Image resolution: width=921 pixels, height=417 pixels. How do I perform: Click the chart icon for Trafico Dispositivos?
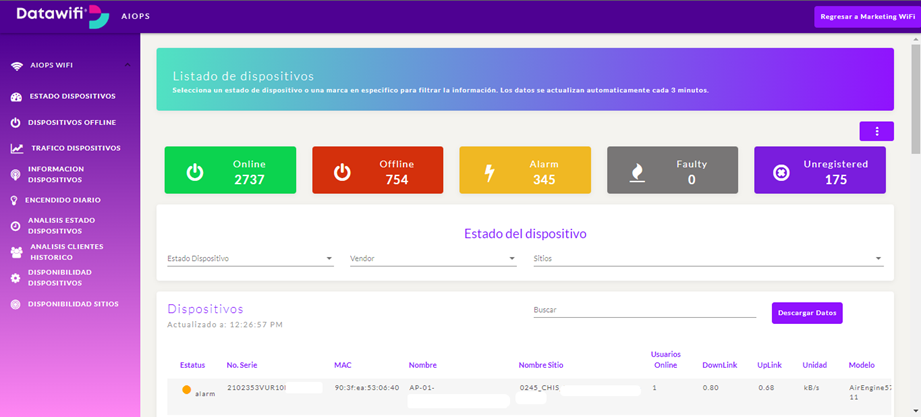click(x=17, y=149)
